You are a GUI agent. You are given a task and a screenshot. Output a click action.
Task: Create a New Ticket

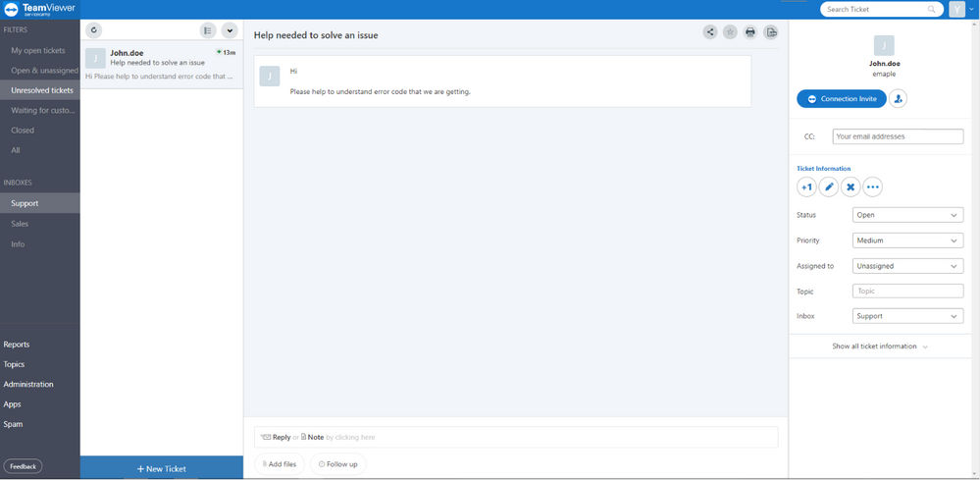(x=162, y=468)
